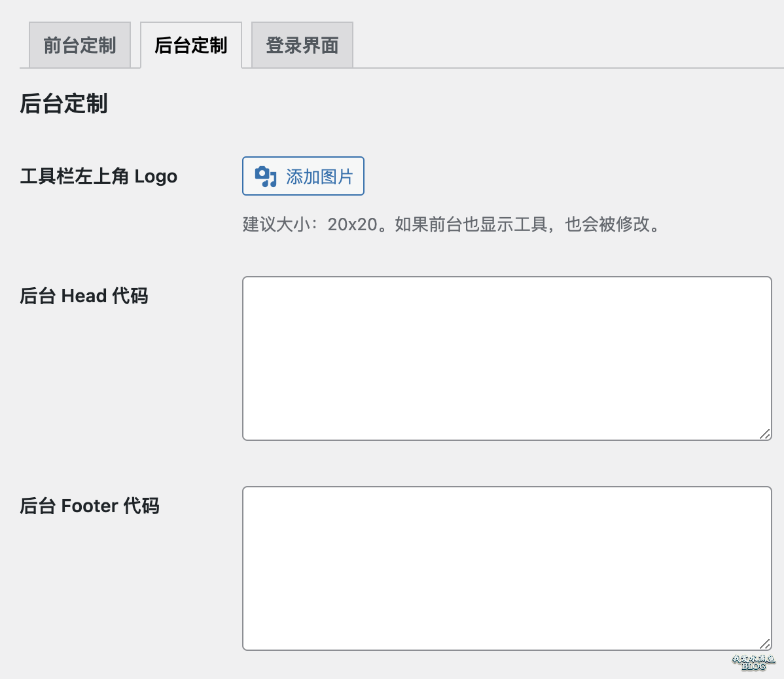784x679 pixels.
Task: Click the 后台定制 section heading
Action: [63, 103]
